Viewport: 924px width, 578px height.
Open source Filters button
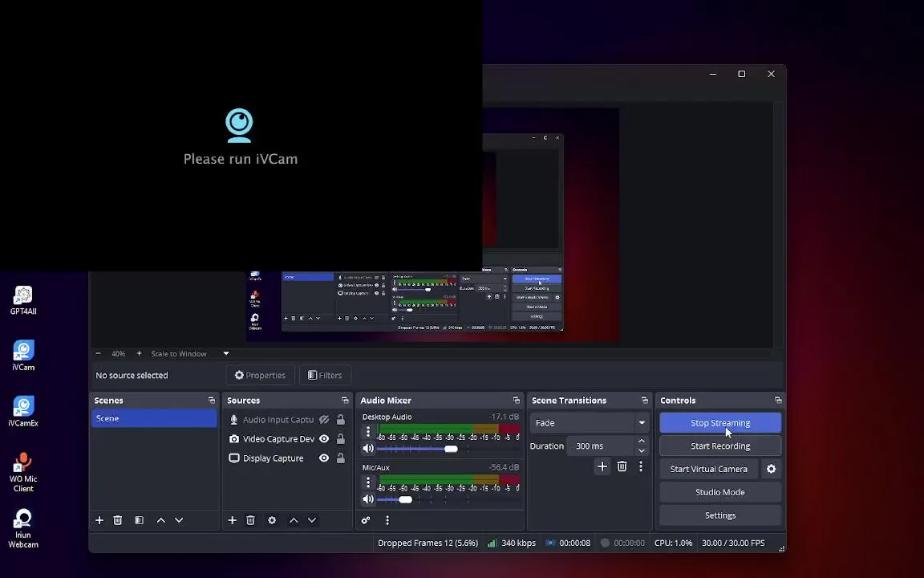tap(325, 375)
